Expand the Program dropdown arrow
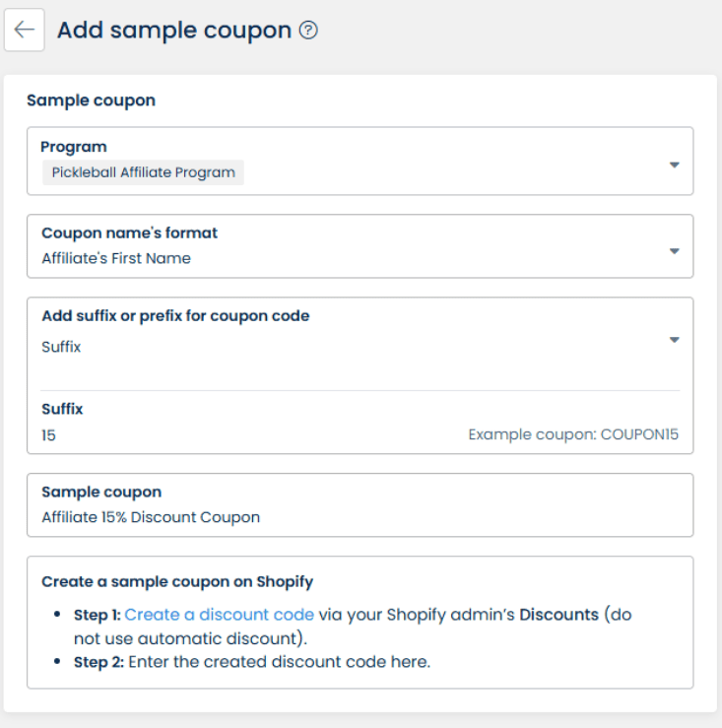 coord(675,165)
